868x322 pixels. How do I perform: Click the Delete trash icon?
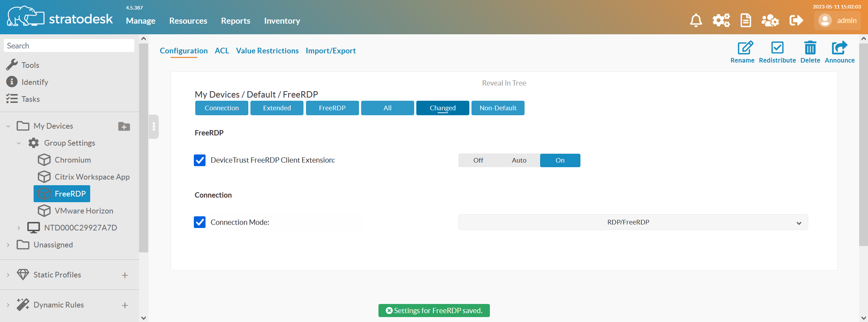coord(810,48)
